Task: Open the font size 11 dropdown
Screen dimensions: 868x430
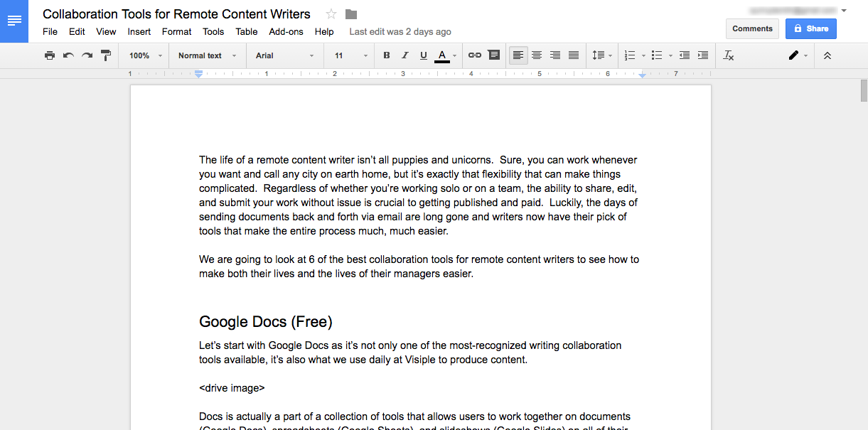Action: click(x=351, y=55)
